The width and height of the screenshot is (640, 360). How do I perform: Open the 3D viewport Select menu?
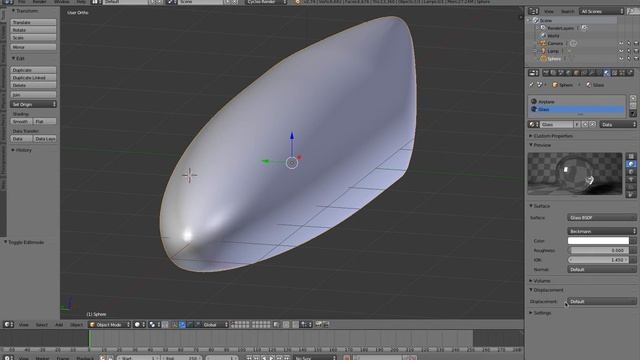[x=41, y=325]
